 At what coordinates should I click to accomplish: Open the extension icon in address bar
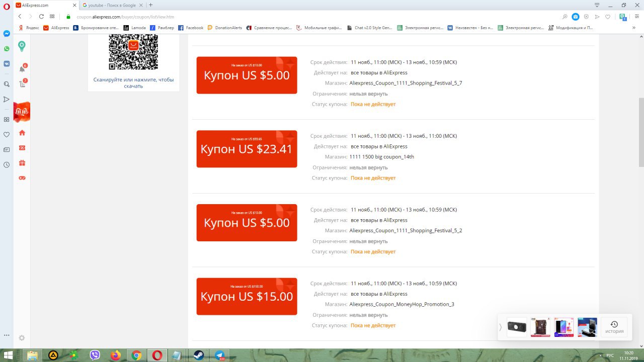pyautogui.click(x=623, y=17)
